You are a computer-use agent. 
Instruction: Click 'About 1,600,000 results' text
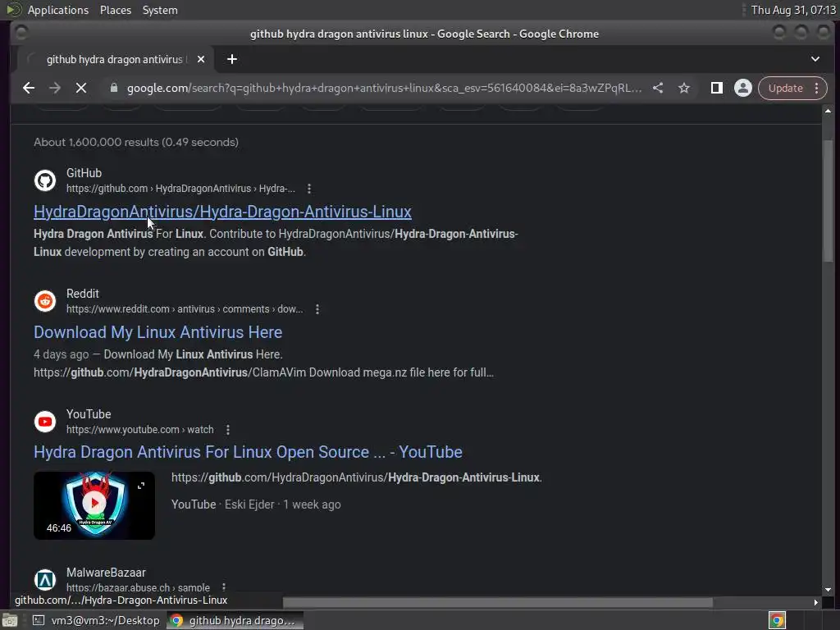[96, 142]
